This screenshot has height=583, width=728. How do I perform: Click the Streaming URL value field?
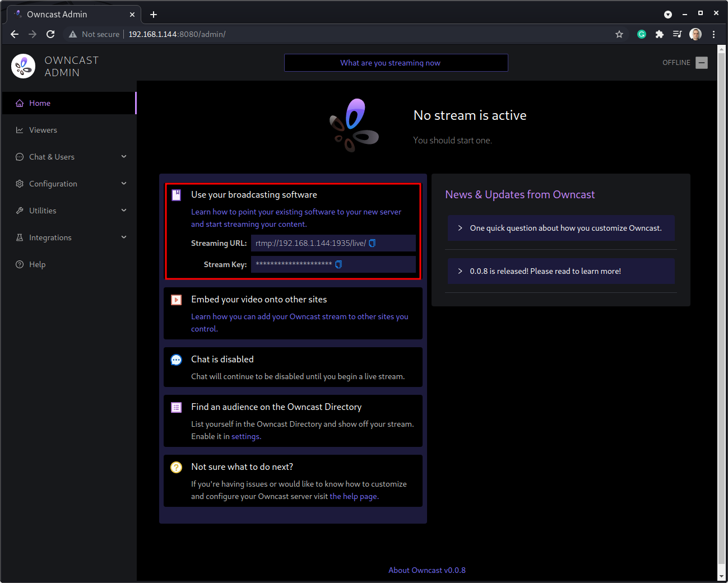pos(333,243)
